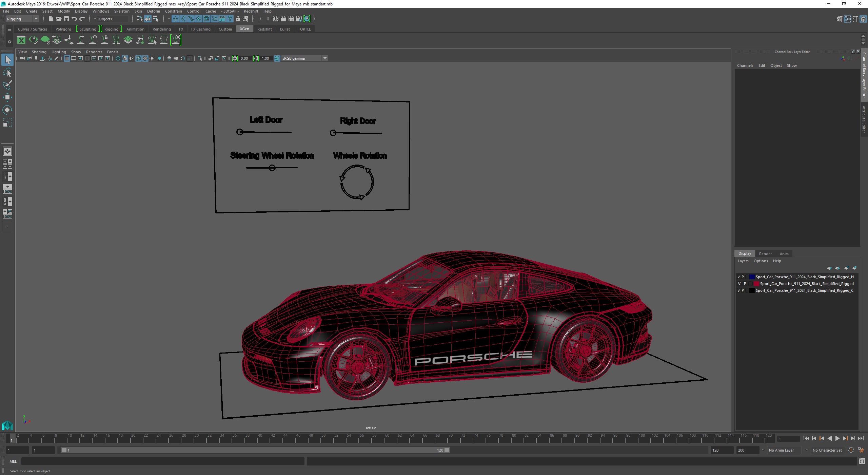
Task: Open the XGen window shelf icon
Action: [x=21, y=40]
